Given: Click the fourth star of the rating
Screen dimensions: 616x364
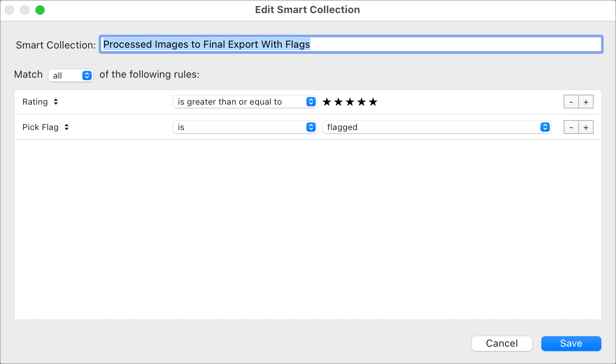Looking at the screenshot, I should coord(362,102).
